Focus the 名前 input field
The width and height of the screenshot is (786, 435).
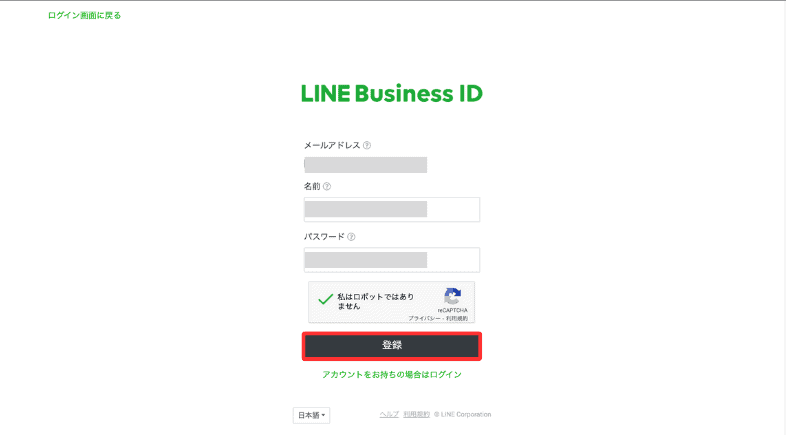click(x=391, y=209)
